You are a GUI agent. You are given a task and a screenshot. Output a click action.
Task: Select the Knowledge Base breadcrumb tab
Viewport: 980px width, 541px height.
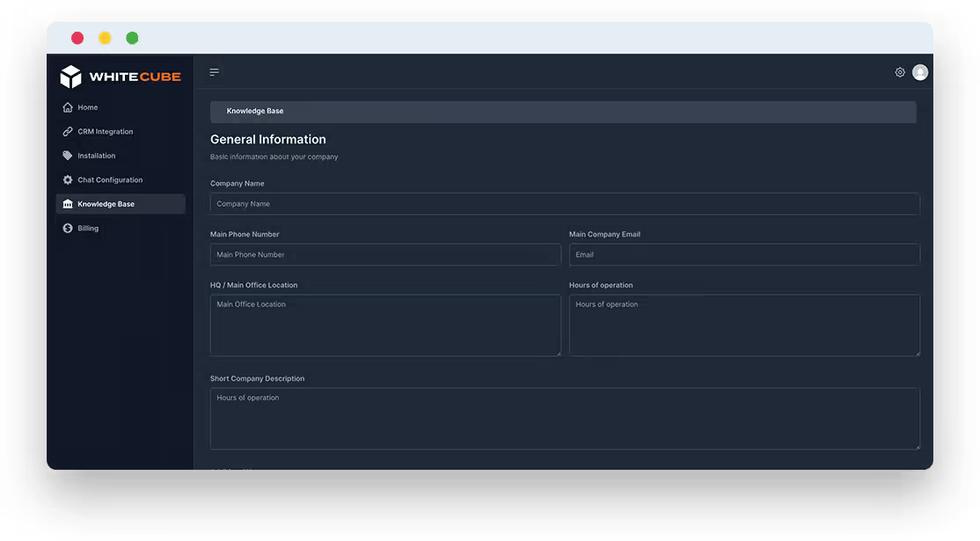[x=255, y=111]
